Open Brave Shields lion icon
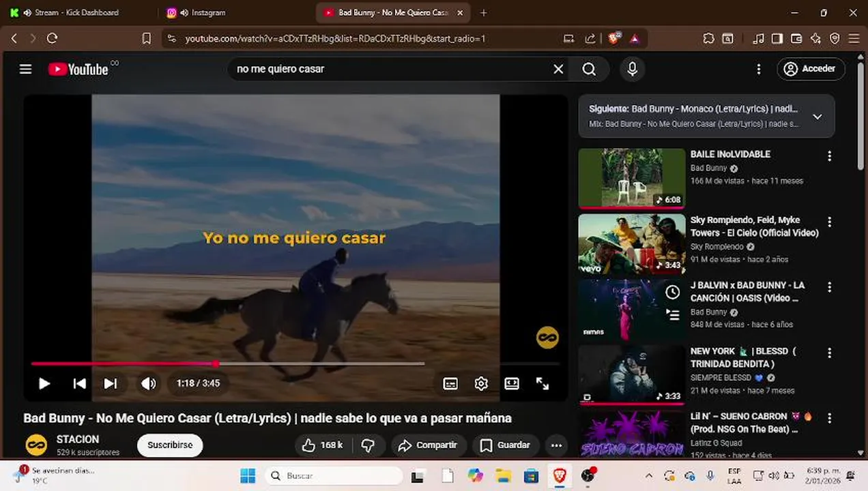868x491 pixels. pyautogui.click(x=614, y=38)
